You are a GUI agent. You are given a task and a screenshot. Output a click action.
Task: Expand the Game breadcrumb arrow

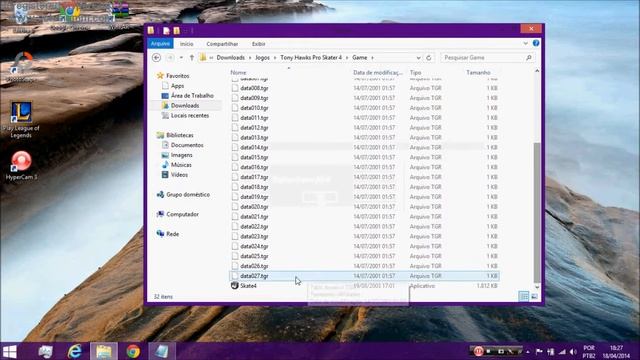coord(372,58)
